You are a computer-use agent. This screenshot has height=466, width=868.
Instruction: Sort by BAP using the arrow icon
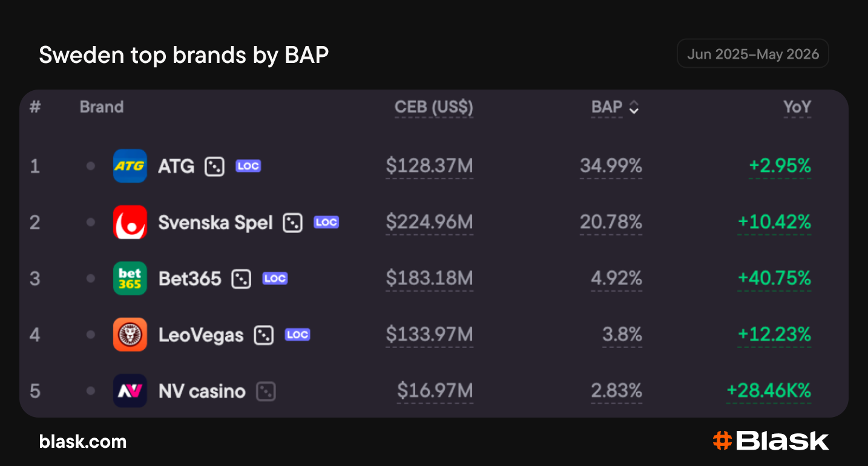[634, 108]
